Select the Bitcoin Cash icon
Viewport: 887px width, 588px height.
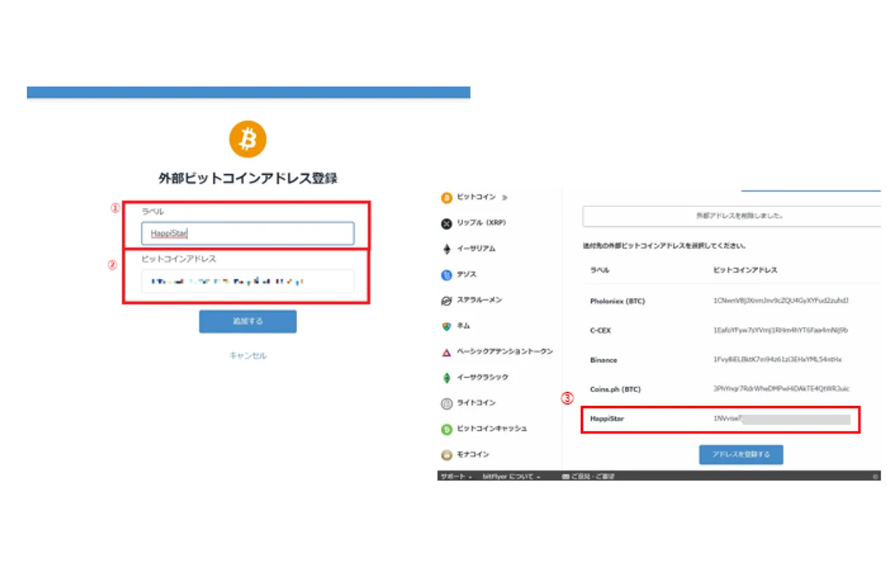coord(447,429)
